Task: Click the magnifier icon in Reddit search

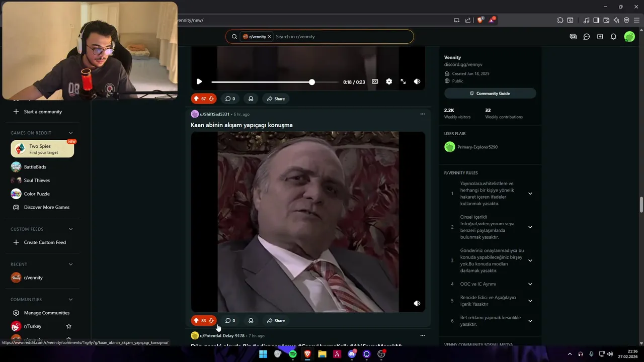Action: [234, 37]
